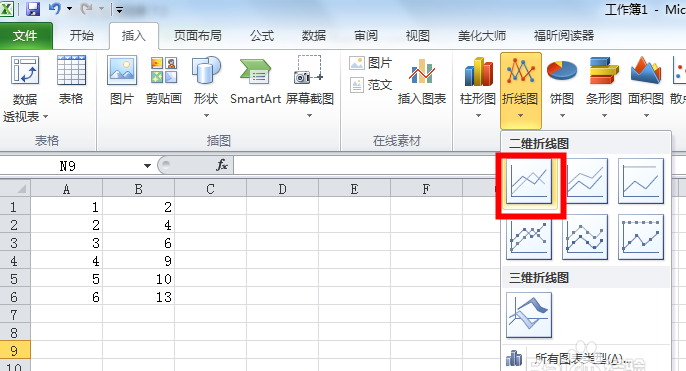Screen dimensions: 686x371
Task: Open the 文件 tab
Action: (25, 35)
